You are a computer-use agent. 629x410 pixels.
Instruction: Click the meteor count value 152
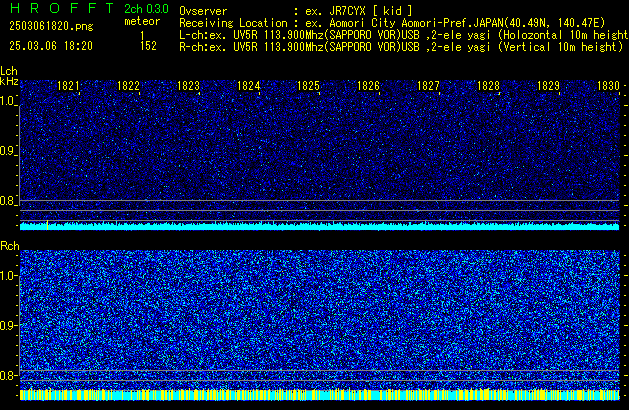pos(148,46)
